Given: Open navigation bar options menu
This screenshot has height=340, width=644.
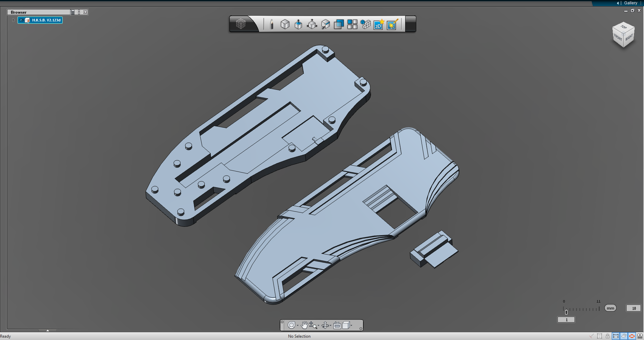Looking at the screenshot, I should [361, 329].
